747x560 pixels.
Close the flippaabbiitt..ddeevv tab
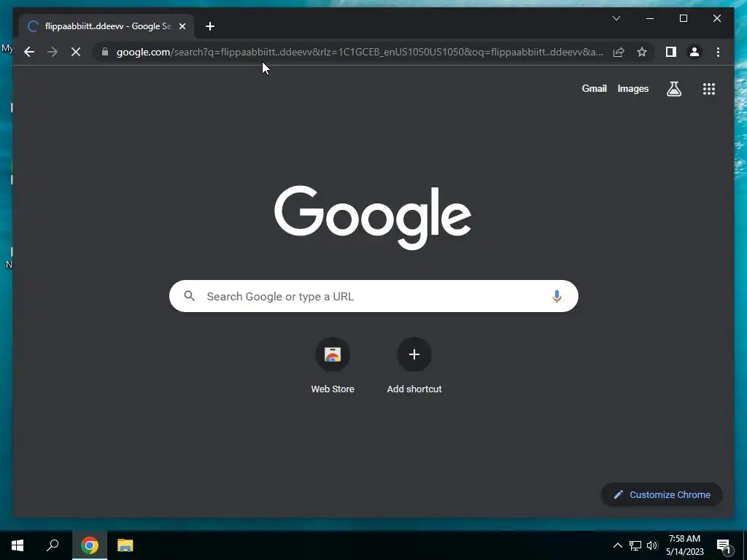click(x=182, y=26)
